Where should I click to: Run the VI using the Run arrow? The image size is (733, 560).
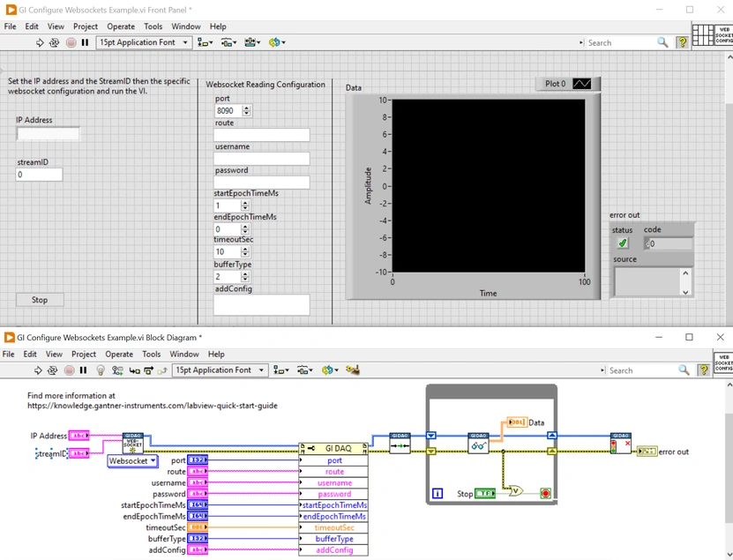point(39,42)
